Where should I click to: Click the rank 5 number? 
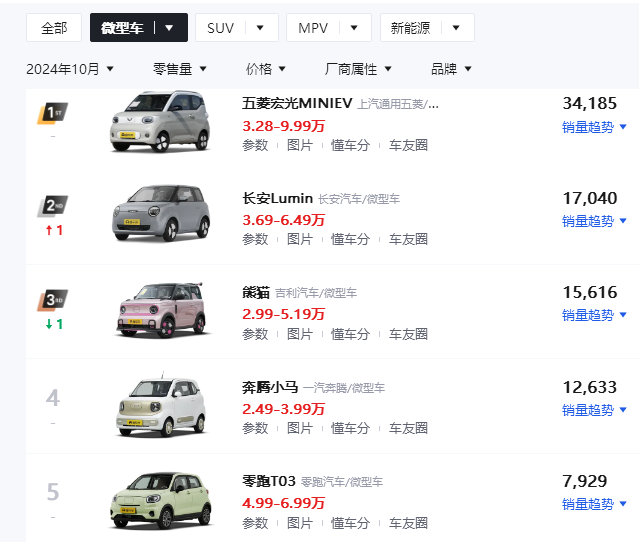point(53,492)
